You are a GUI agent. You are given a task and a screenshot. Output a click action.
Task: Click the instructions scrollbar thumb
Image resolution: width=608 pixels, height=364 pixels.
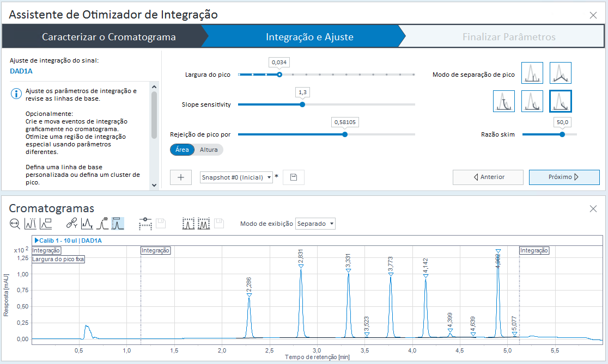click(x=154, y=115)
